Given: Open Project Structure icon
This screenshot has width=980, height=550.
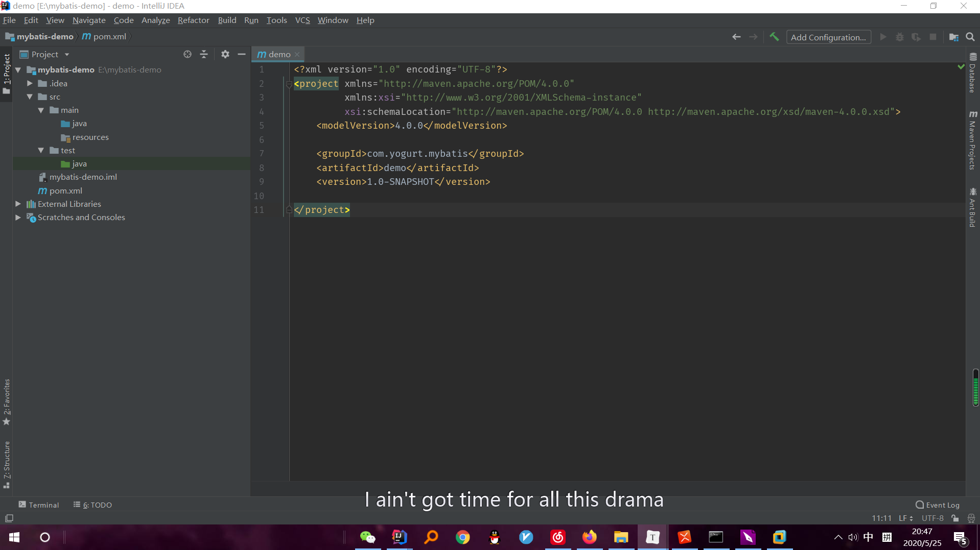Looking at the screenshot, I should [x=953, y=37].
